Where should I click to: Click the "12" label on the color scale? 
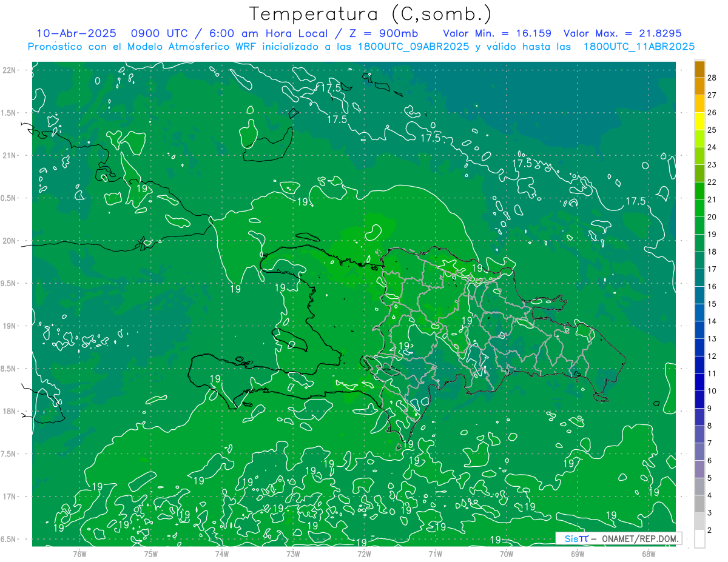coord(712,356)
